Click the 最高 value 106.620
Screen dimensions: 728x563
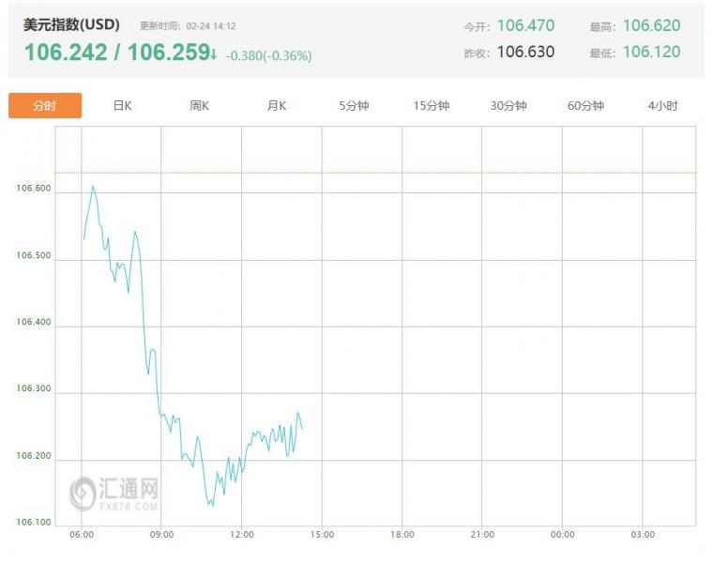(x=651, y=26)
